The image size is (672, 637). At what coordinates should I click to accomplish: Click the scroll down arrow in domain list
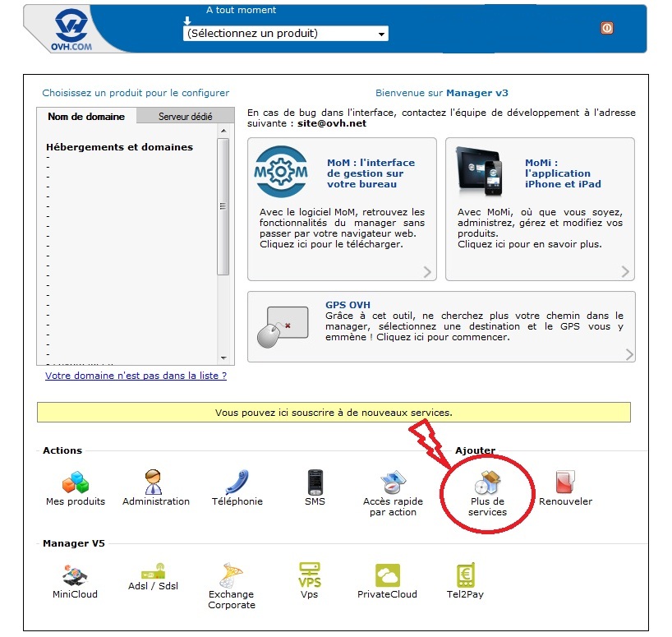point(223,358)
